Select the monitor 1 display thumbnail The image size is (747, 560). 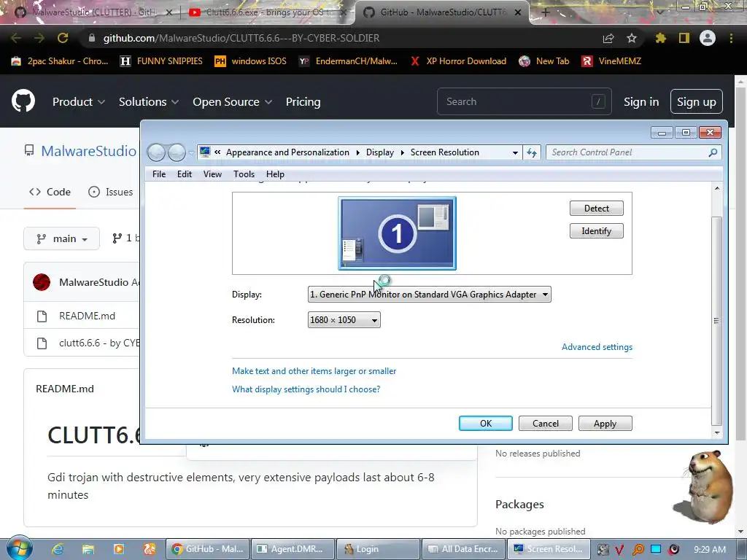click(397, 233)
